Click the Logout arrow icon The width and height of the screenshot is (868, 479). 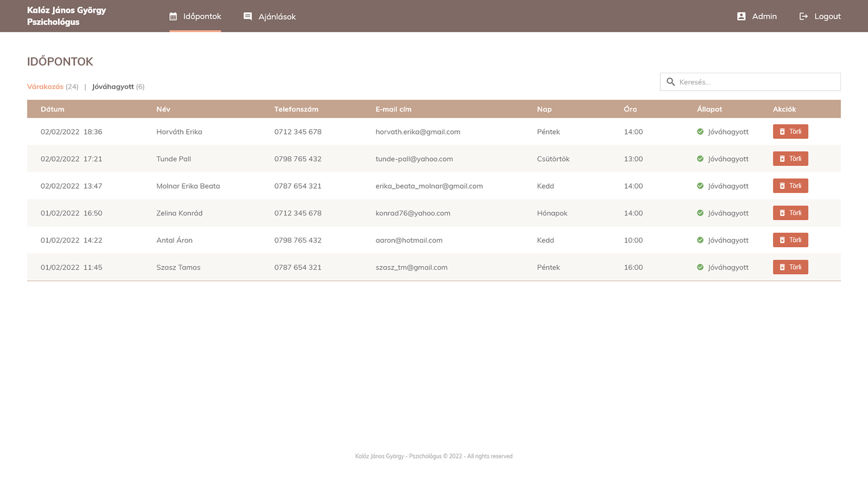(x=803, y=16)
